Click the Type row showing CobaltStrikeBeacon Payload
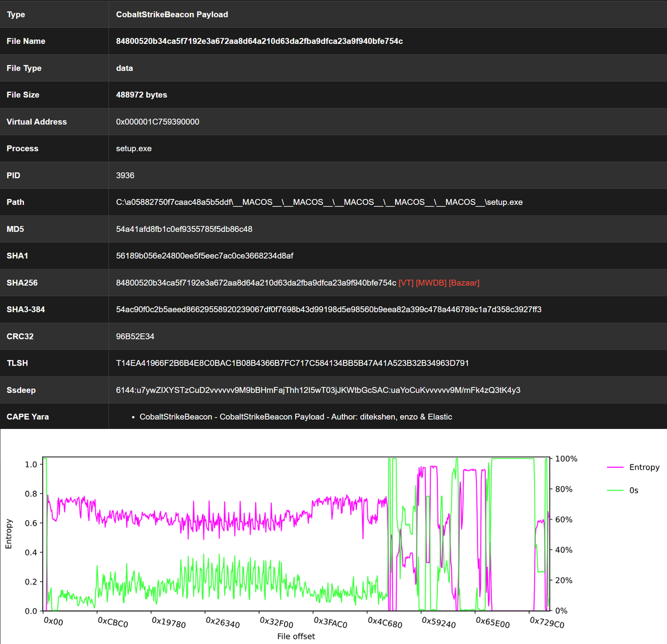The height and width of the screenshot is (644, 667). click(x=172, y=14)
